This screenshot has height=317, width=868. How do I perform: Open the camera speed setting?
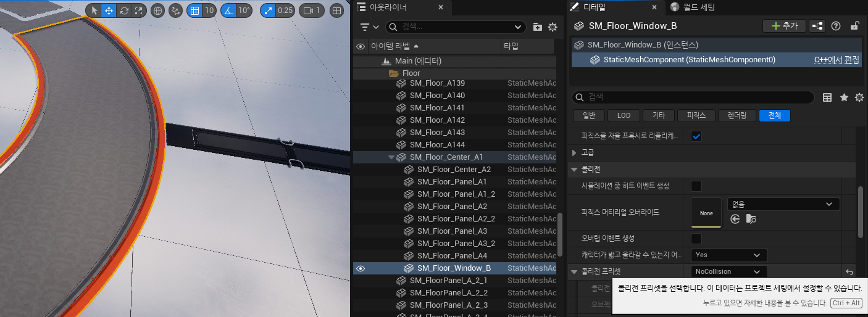point(312,10)
